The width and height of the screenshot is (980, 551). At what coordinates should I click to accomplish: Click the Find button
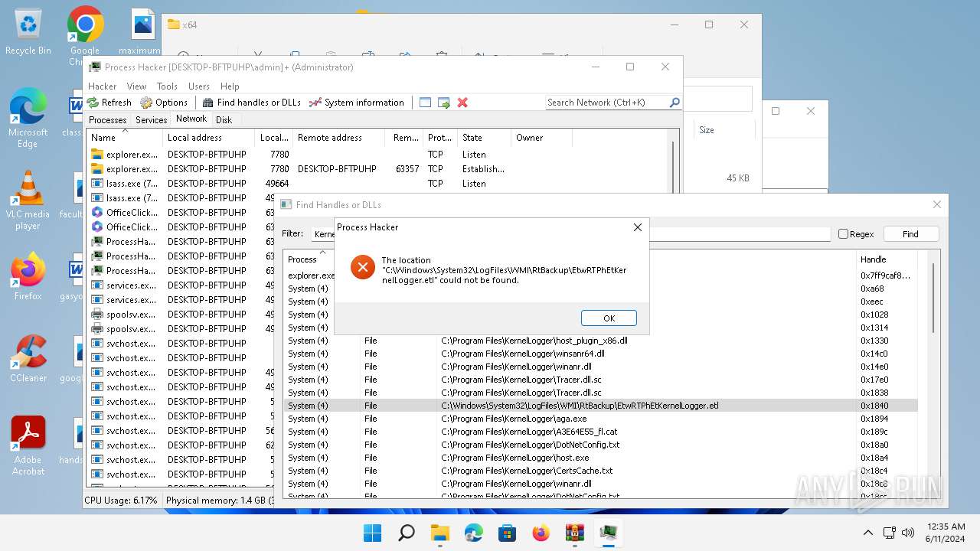pos(910,234)
